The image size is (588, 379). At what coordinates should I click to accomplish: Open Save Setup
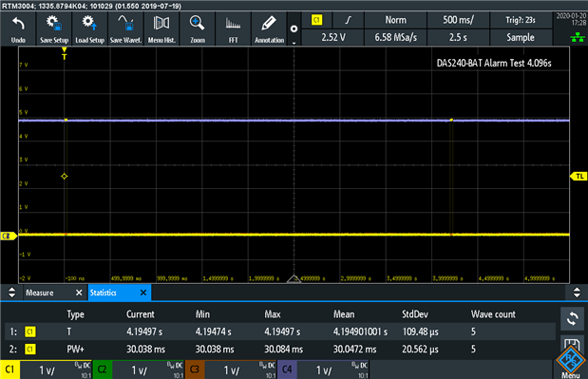click(x=54, y=29)
